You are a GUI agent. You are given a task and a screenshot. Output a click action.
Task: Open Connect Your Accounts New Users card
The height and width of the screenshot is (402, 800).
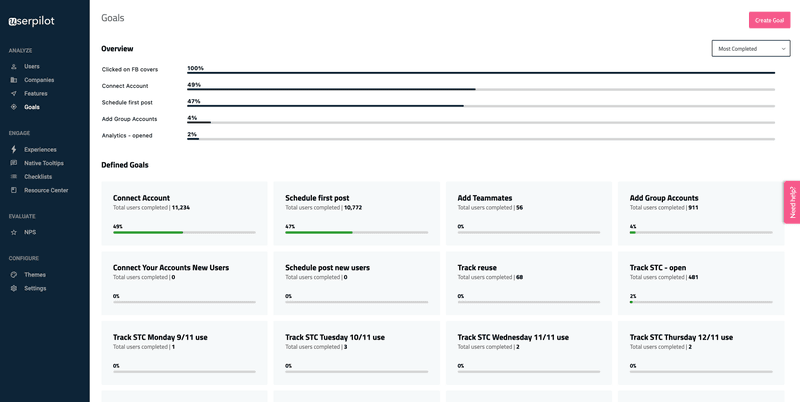184,283
